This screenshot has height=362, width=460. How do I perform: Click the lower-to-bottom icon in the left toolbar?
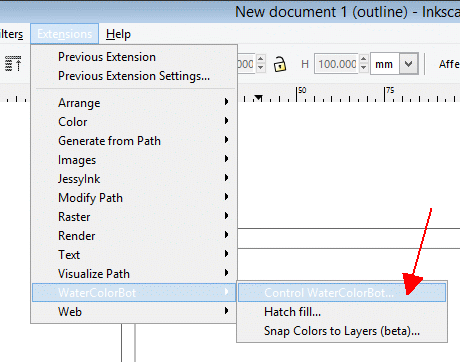pos(13,64)
